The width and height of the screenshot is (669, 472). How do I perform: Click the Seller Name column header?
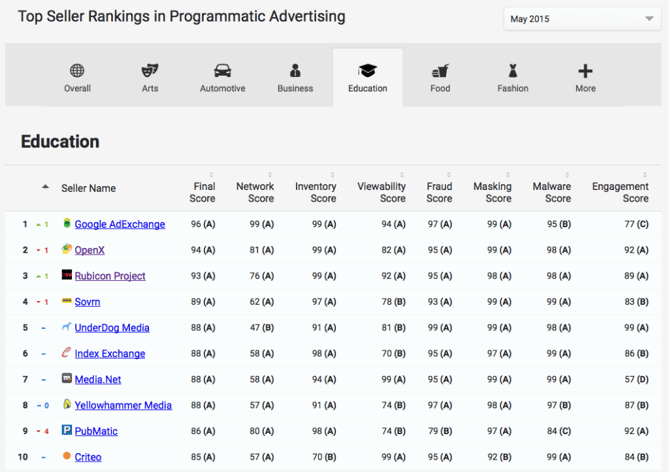(x=88, y=188)
